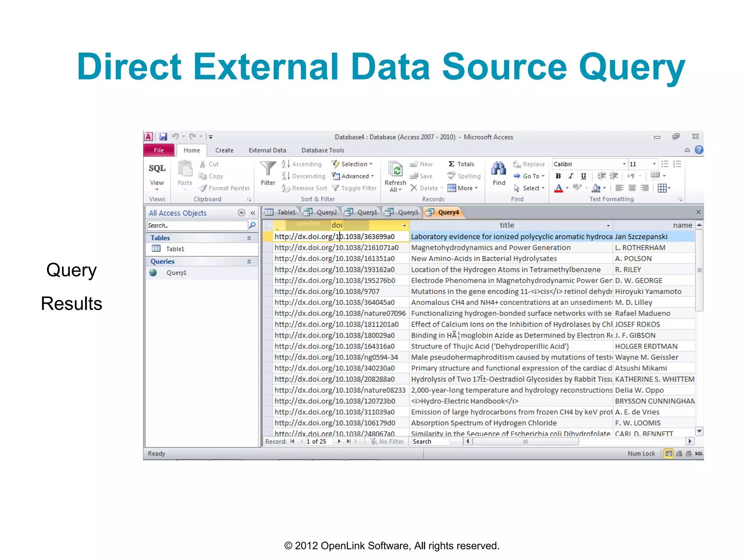Collapse the Tables group
The image size is (747, 560).
[x=249, y=238]
